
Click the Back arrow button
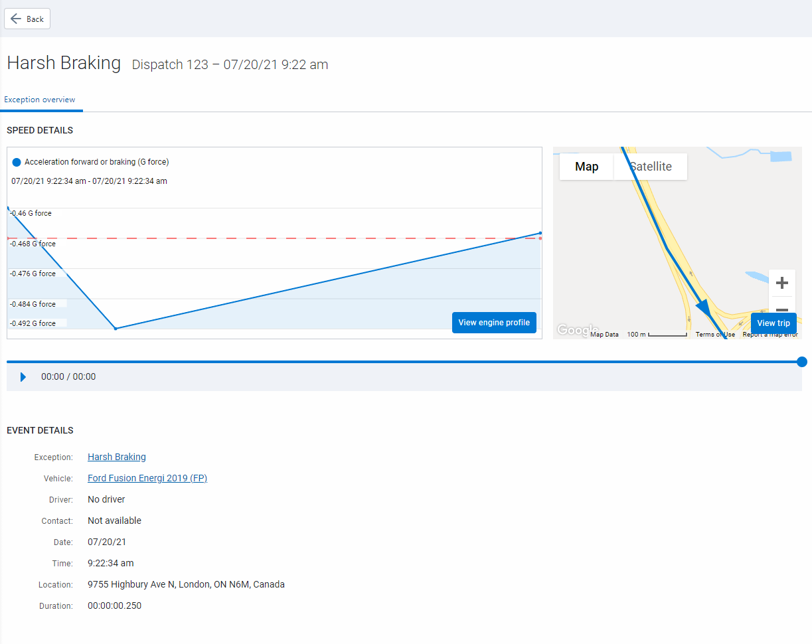[x=27, y=19]
